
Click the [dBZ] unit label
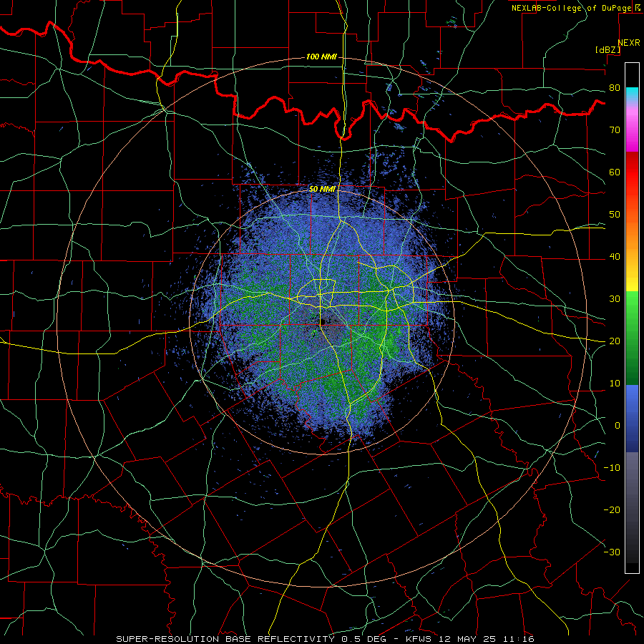pyautogui.click(x=608, y=49)
